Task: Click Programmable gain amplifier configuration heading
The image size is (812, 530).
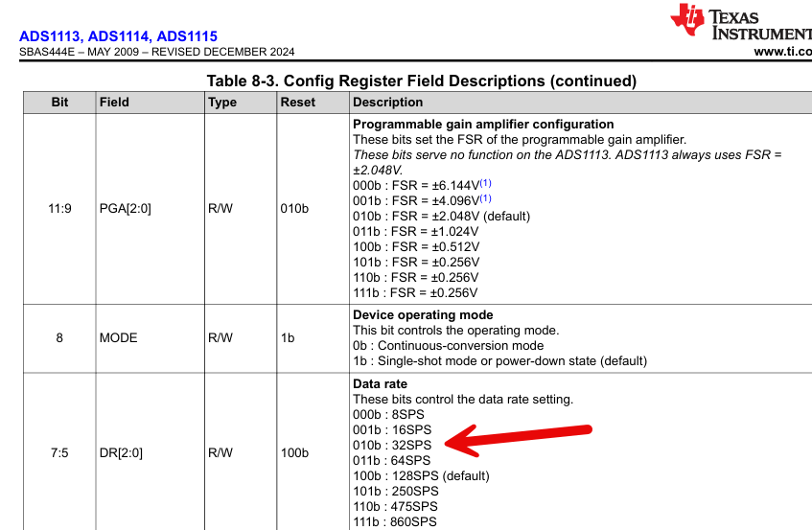Action: pyautogui.click(x=483, y=125)
